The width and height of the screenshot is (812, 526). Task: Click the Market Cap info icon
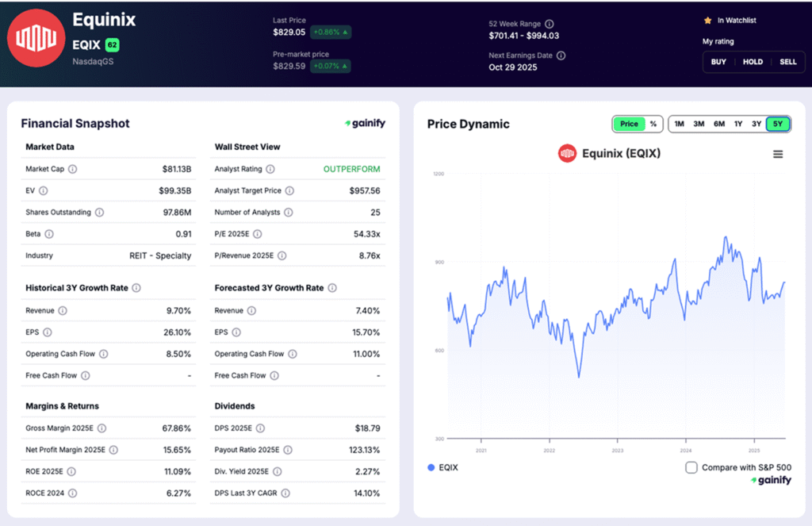(x=72, y=169)
